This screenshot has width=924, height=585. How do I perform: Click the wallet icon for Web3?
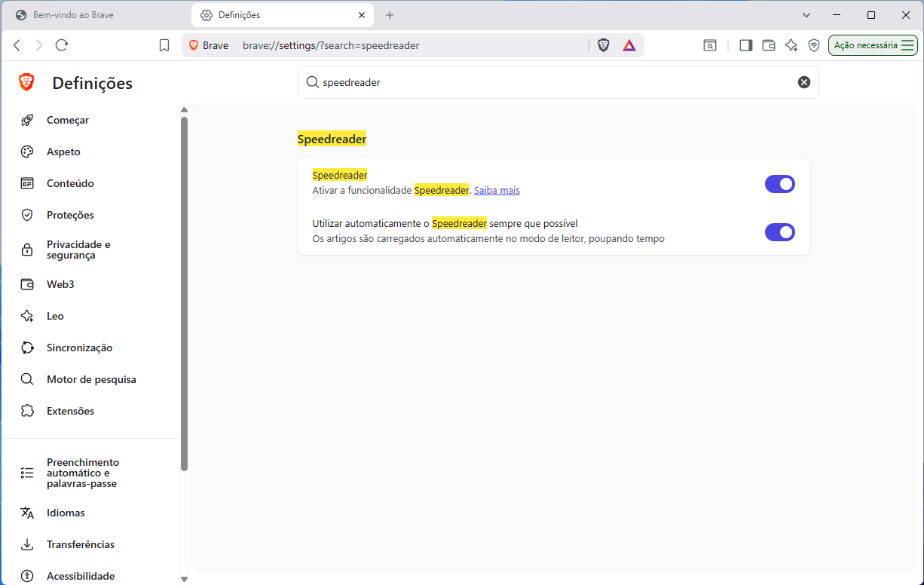point(27,284)
